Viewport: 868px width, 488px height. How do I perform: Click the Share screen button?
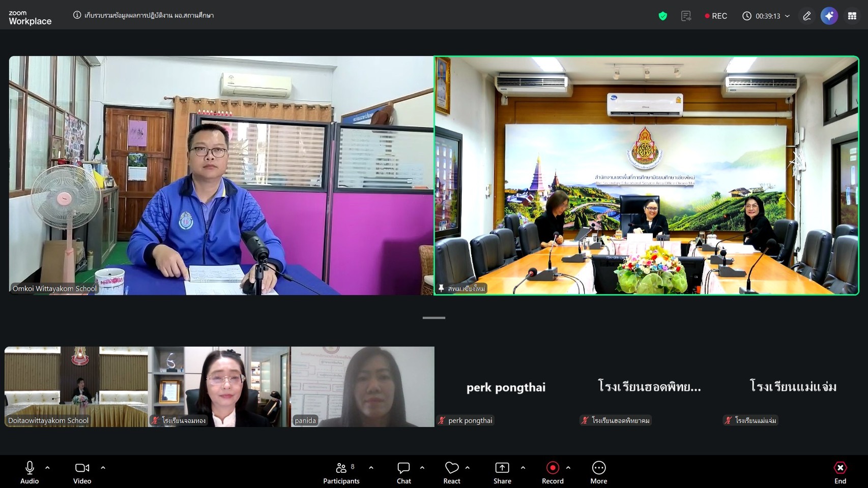pyautogui.click(x=502, y=472)
